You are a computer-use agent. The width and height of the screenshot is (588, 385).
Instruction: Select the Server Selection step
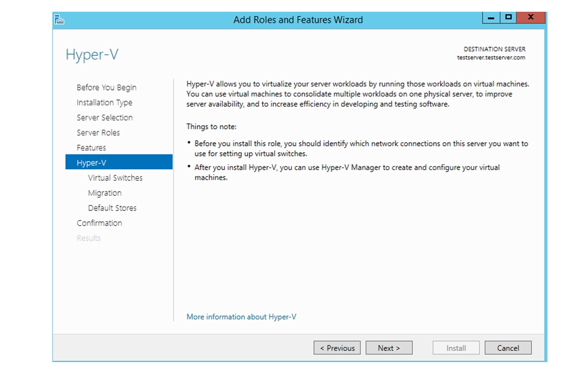(105, 118)
